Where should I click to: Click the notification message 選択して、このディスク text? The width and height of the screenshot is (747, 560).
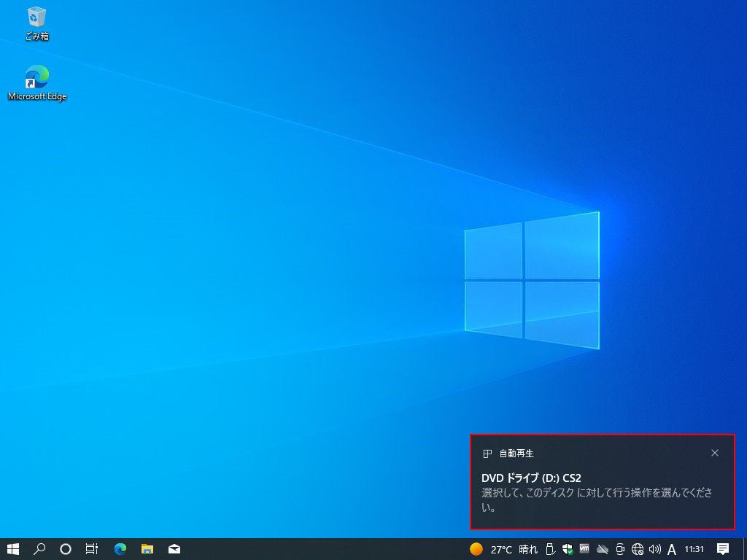597,500
